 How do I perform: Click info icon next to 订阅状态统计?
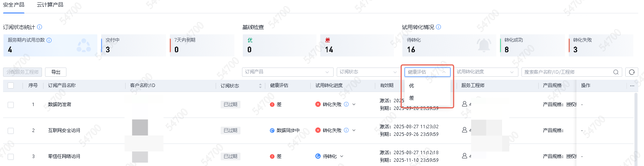tap(40, 27)
